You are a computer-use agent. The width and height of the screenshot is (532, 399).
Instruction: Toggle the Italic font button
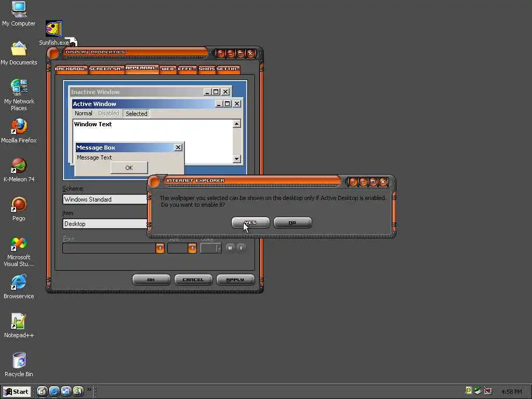241,248
